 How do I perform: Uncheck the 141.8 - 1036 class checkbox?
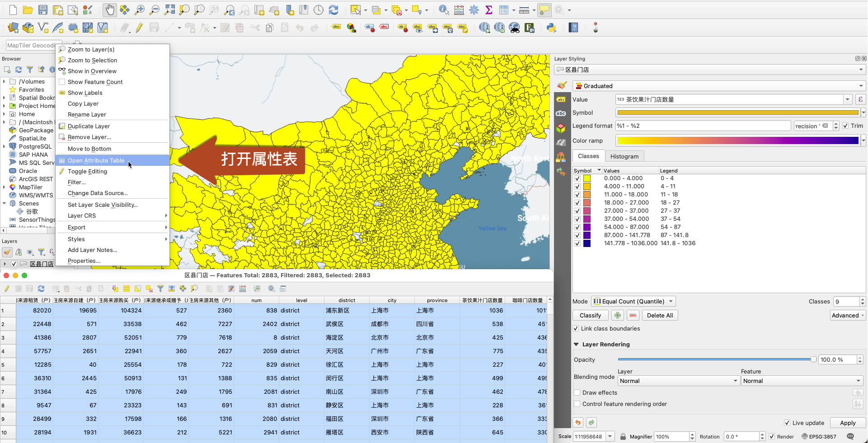[x=577, y=243]
